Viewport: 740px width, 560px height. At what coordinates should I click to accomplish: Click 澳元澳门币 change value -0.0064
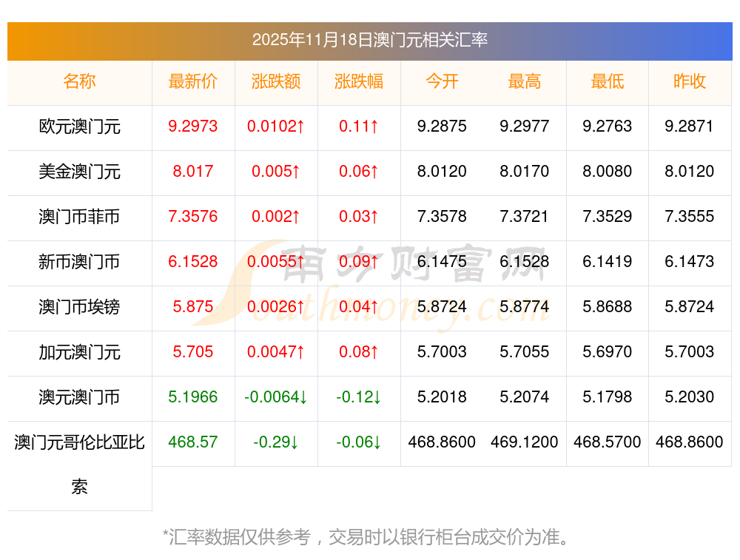point(276,397)
